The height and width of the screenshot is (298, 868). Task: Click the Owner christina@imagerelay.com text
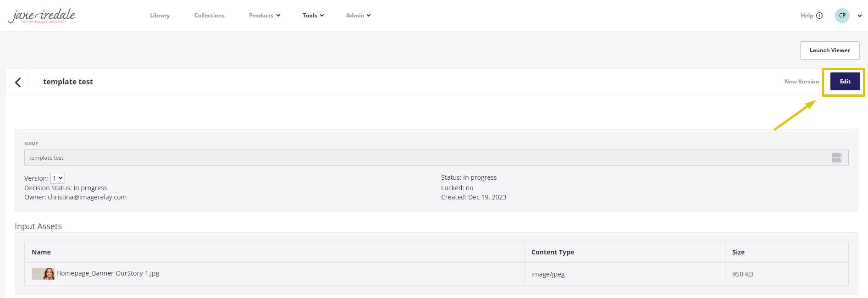click(75, 197)
